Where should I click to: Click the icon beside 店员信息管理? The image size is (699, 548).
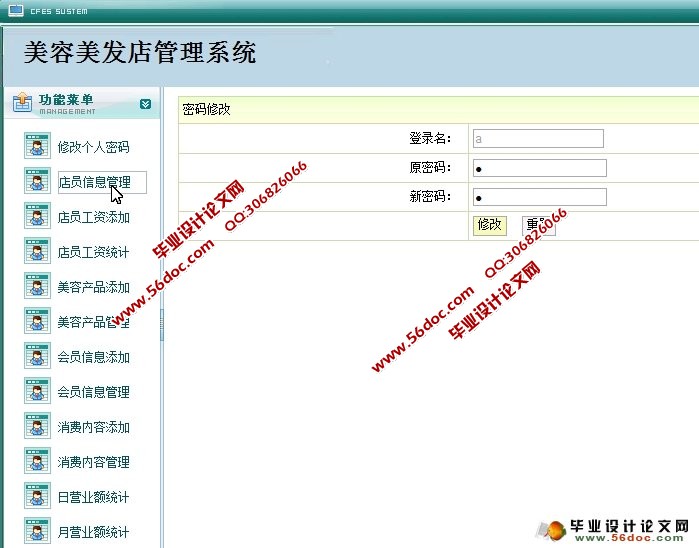pos(37,181)
